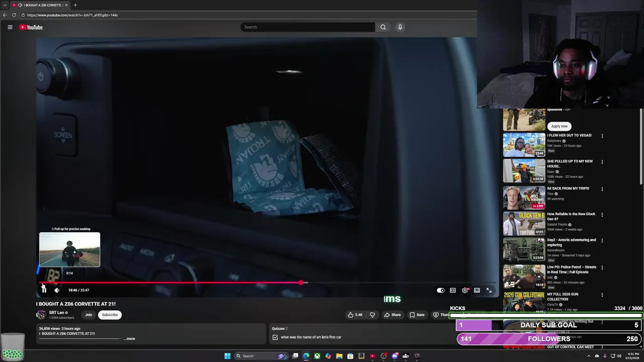The image size is (644, 362).
Task: Mute the video volume speaker icon
Action: [x=57, y=290]
